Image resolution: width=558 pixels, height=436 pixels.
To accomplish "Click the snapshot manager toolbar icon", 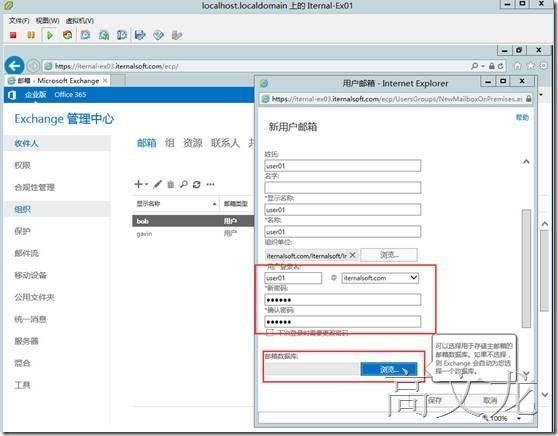I will (x=122, y=35).
